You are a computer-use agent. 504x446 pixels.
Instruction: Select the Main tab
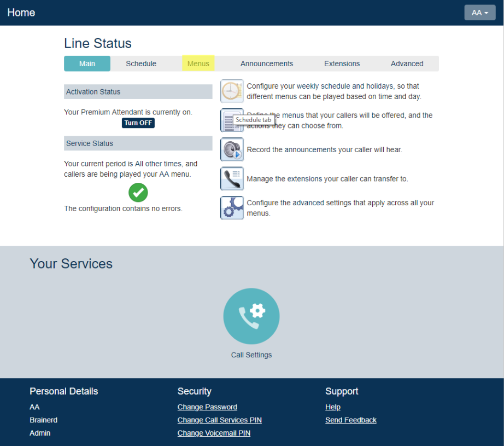[87, 63]
